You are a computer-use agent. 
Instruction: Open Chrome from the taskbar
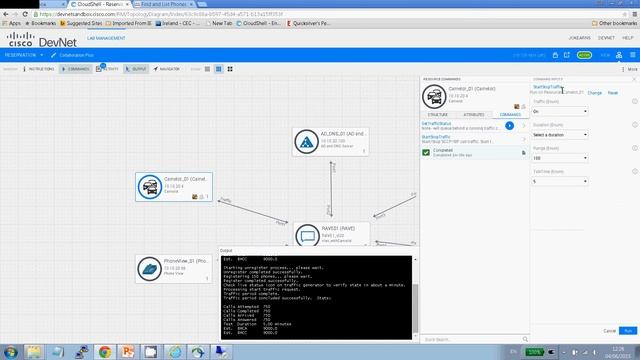coord(104,352)
